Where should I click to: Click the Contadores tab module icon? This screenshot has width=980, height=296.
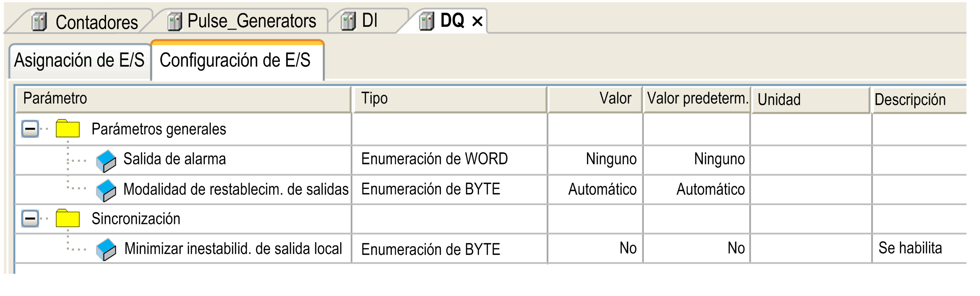pyautogui.click(x=39, y=21)
